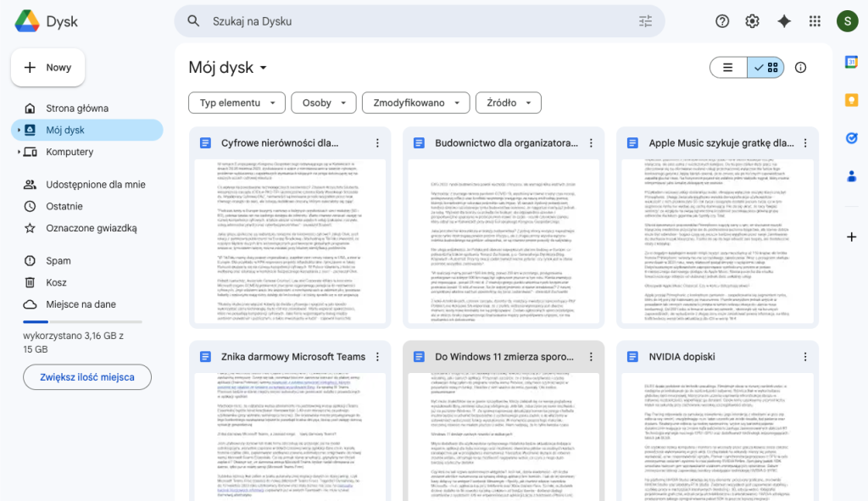868x501 pixels.
Task: Open the settings gear icon
Action: [753, 21]
